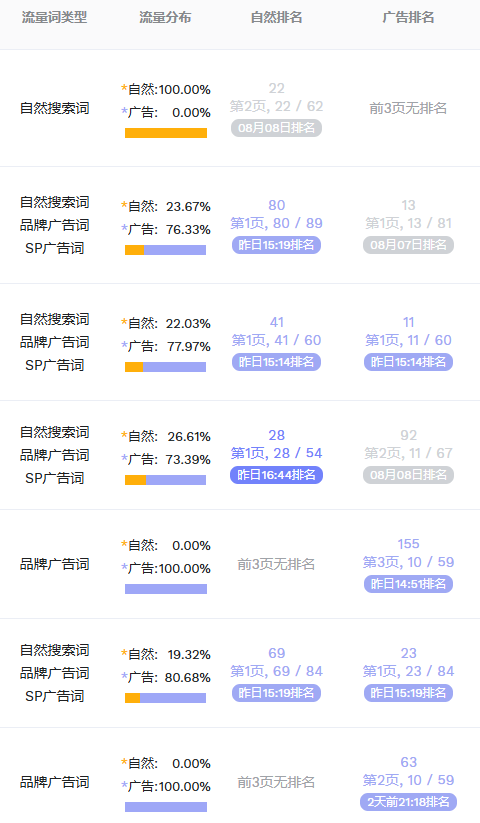Select the 自然排名 column header

click(276, 17)
